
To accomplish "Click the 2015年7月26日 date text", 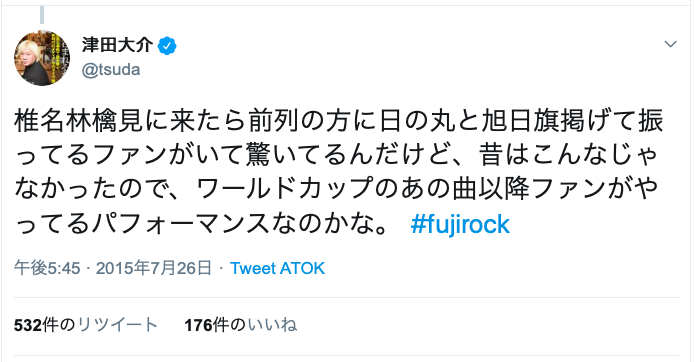I will point(154,269).
